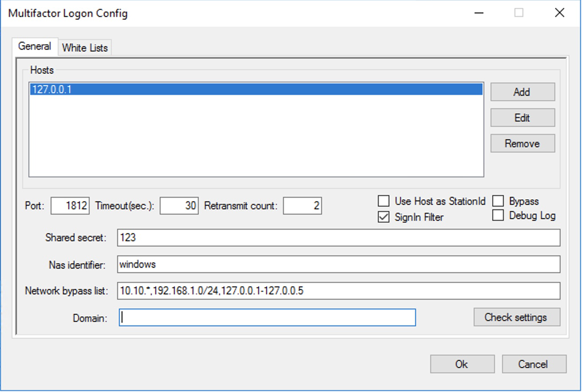Screen dimensions: 582x392
Task: Click the Retransmit count field
Action: [302, 206]
